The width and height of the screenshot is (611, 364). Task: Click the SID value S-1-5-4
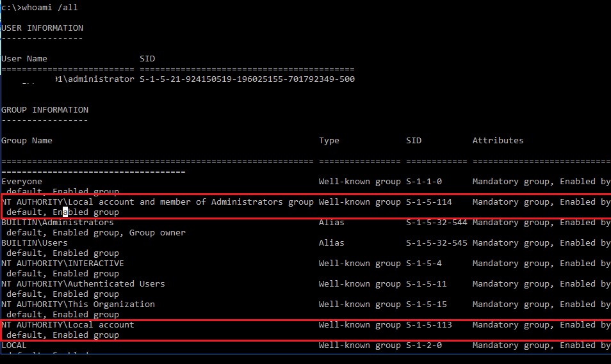point(424,264)
